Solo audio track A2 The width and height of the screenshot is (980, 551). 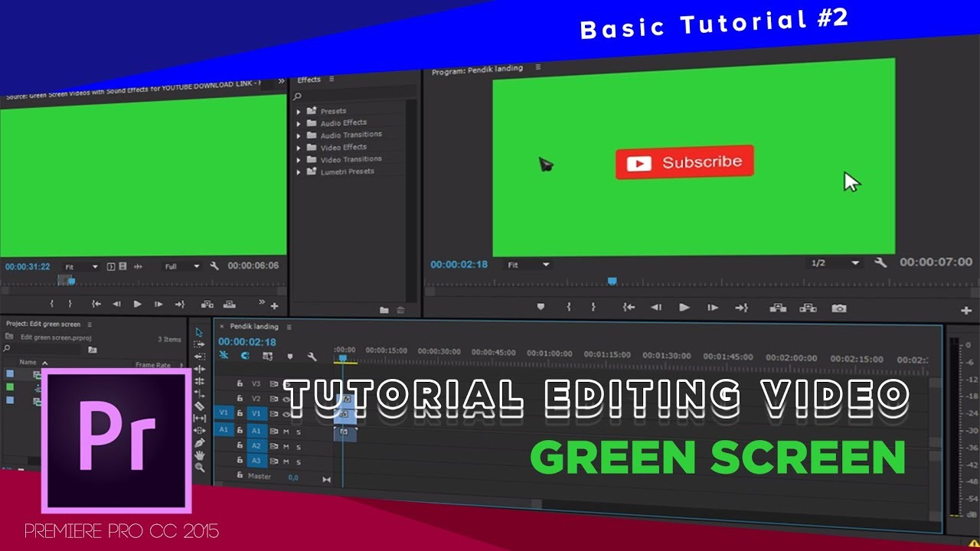click(299, 446)
